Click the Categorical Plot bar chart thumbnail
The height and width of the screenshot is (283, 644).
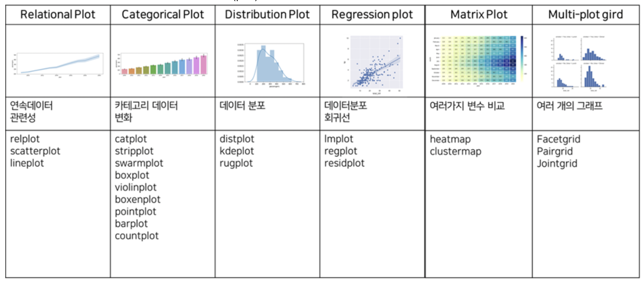(162, 64)
